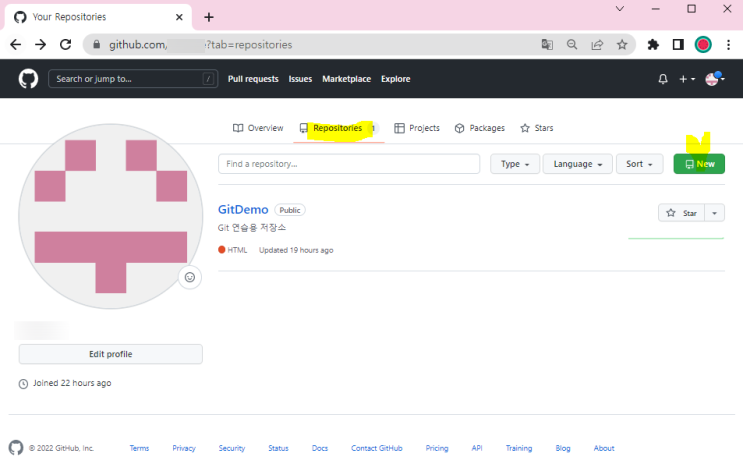Open Contact GitHub footer link
This screenshot has width=743, height=464.
377,448
